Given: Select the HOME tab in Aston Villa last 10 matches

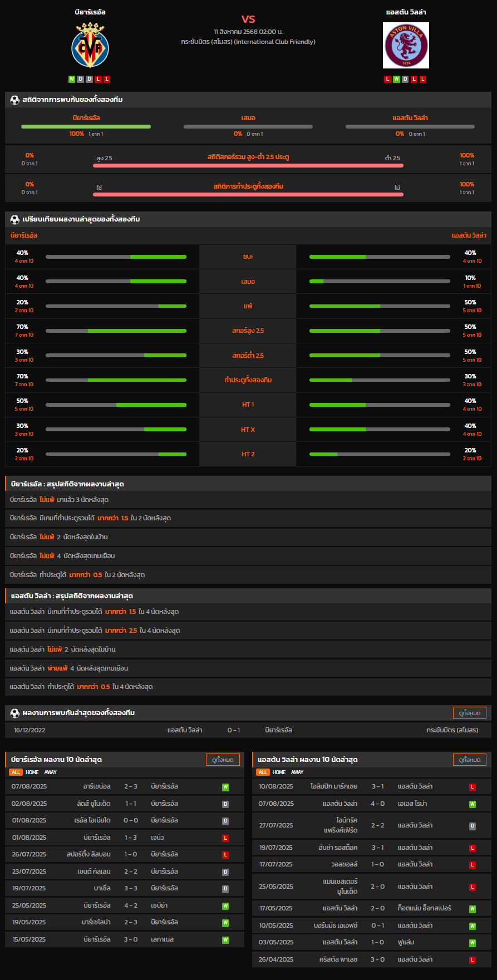Looking at the screenshot, I should tap(279, 772).
